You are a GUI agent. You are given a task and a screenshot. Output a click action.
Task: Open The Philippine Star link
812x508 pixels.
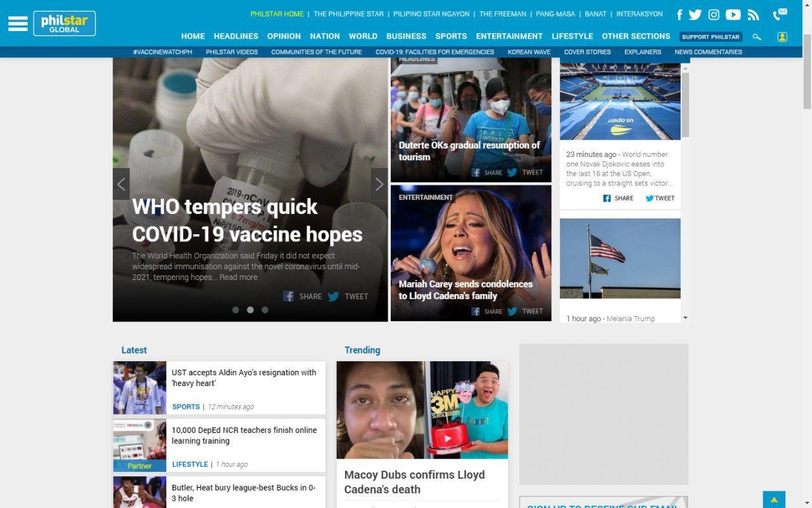[x=348, y=14]
